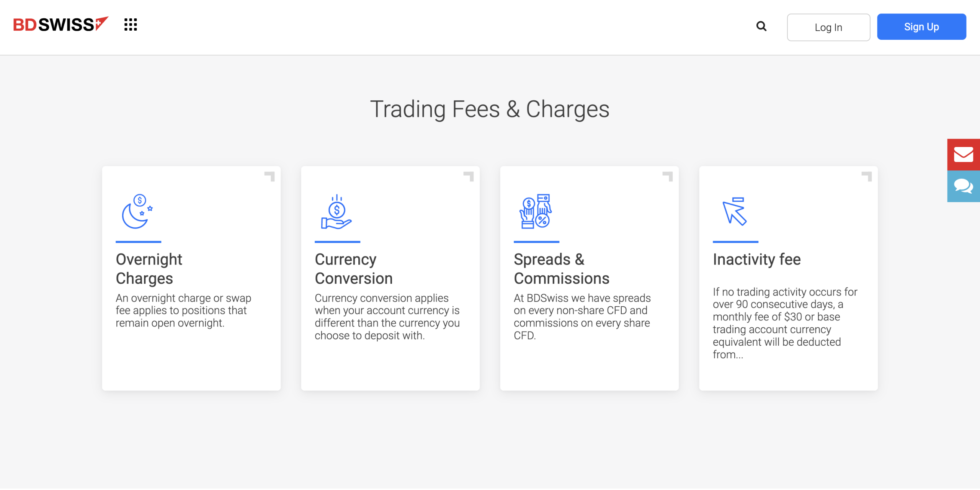980x490 pixels.
Task: Click the moon Overnight Charges icon
Action: 137,212
